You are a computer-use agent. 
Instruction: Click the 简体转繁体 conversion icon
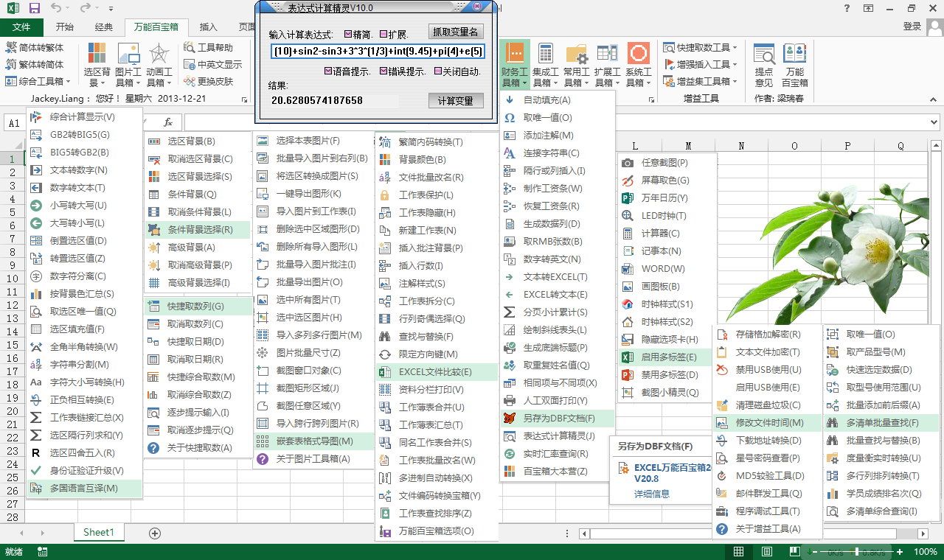click(x=10, y=48)
